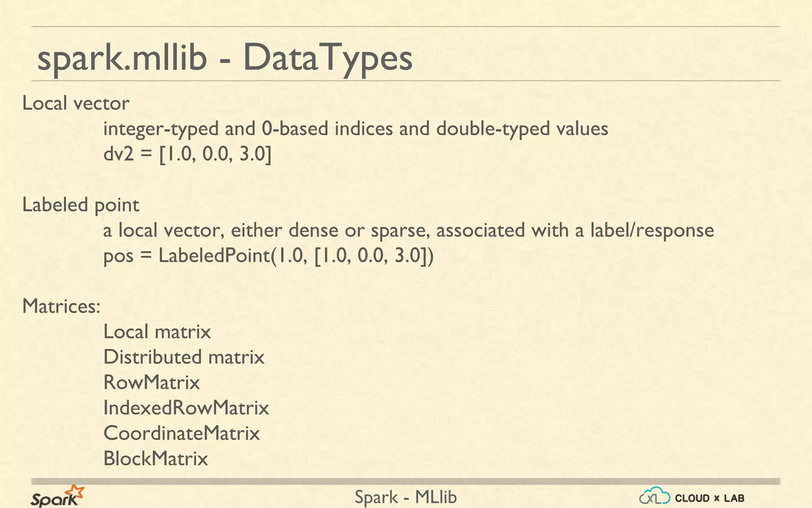Viewport: 812px width, 508px height.
Task: Click the horizontal line under the title
Action: tap(406, 81)
